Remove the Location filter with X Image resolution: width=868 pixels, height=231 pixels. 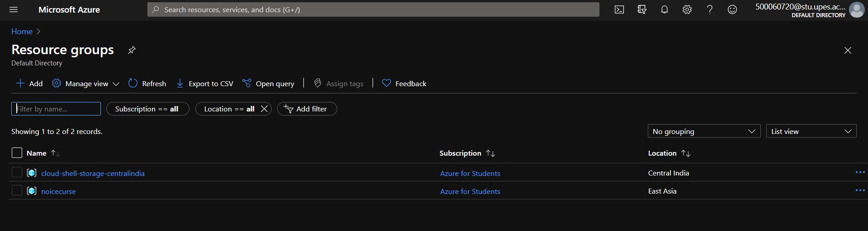(264, 109)
